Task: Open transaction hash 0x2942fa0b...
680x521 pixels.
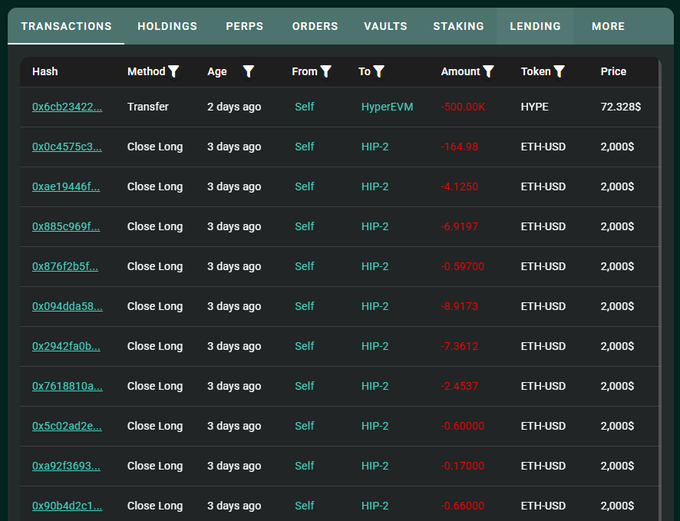Action: 66,346
